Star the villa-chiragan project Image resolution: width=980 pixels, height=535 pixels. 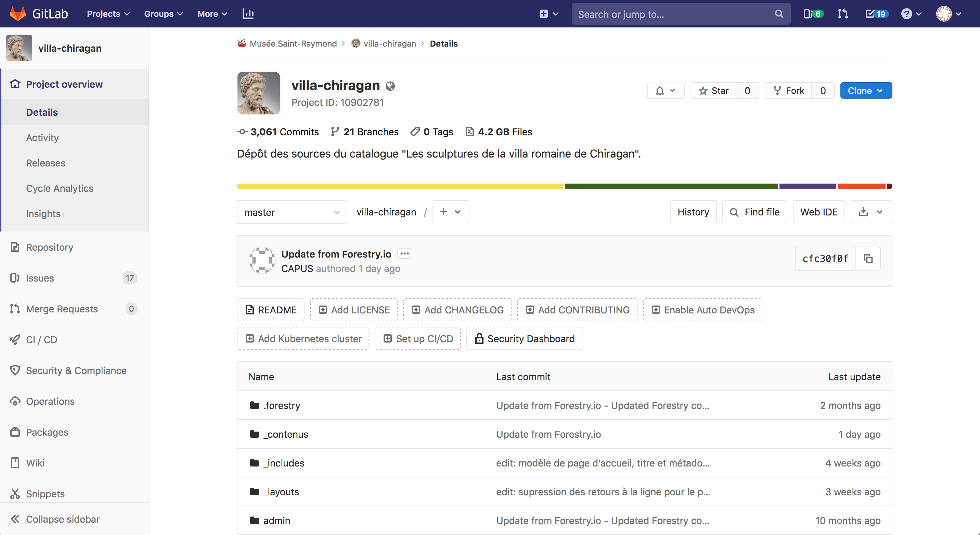[714, 91]
